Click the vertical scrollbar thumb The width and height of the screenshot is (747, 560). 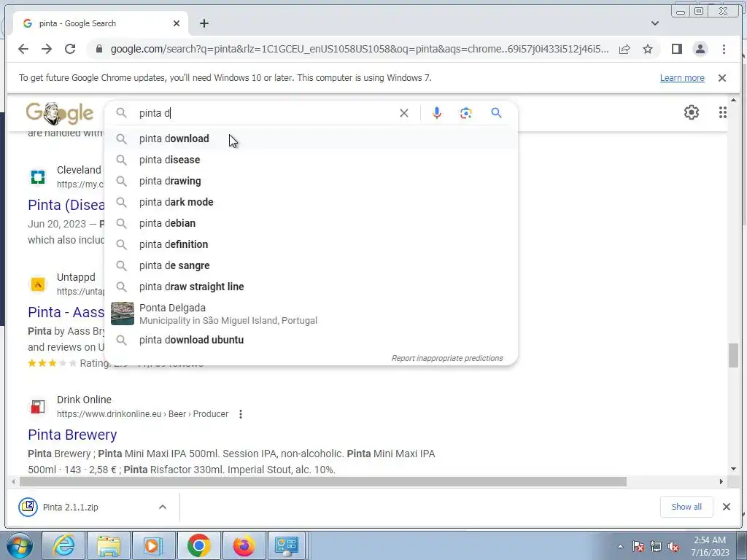click(x=733, y=355)
